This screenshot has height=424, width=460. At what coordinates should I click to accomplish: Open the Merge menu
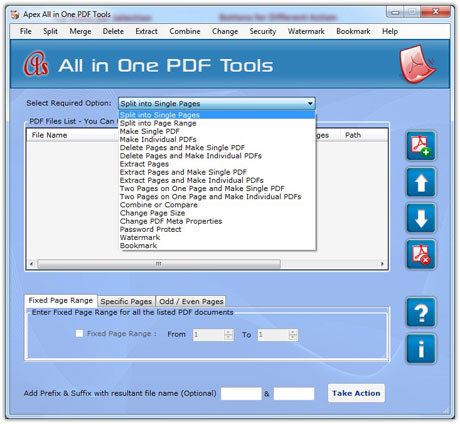point(80,31)
